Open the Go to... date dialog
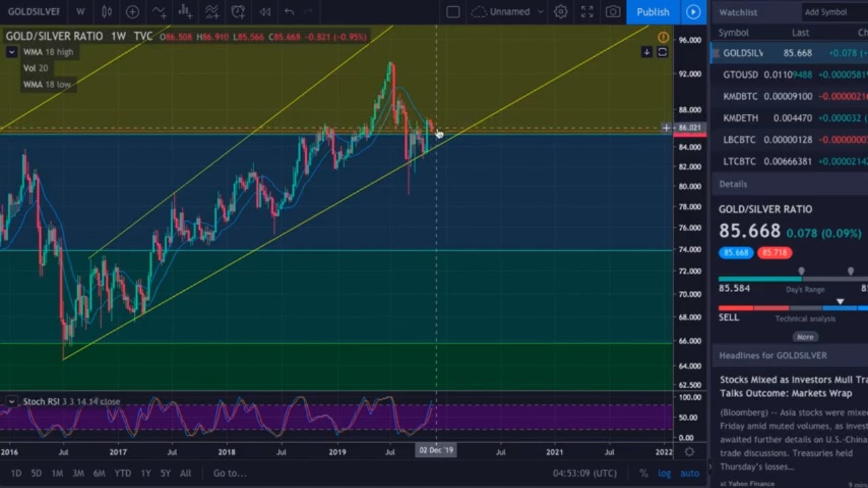This screenshot has width=868, height=488. [230, 473]
